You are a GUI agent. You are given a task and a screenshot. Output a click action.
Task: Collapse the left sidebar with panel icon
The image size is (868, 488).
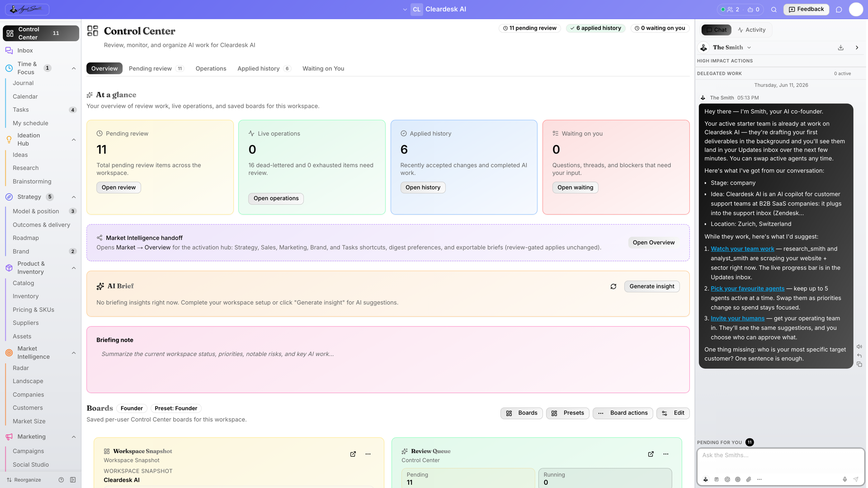click(73, 480)
